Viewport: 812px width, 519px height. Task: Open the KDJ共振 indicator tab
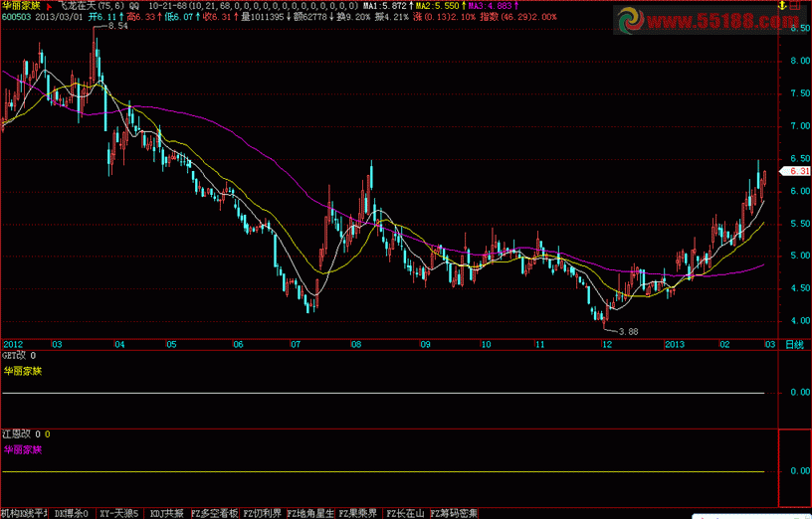tap(166, 513)
